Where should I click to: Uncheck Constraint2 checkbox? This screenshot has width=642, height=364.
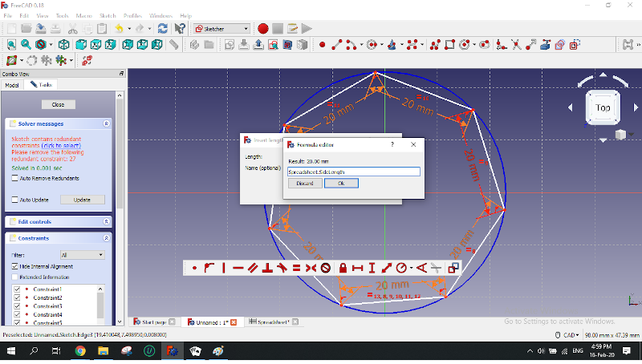tap(17, 297)
